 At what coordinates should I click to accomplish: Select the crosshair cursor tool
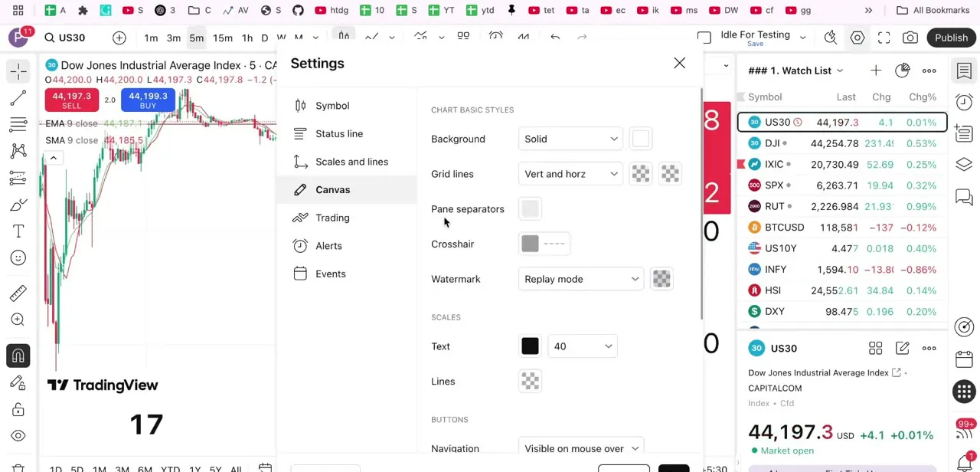point(18,71)
